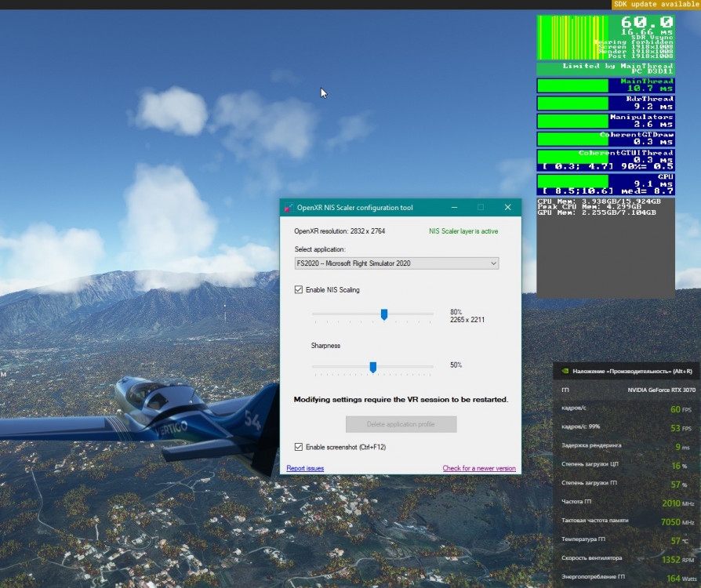Click the RdrThread timing bar
The width and height of the screenshot is (701, 588).
tap(573, 103)
